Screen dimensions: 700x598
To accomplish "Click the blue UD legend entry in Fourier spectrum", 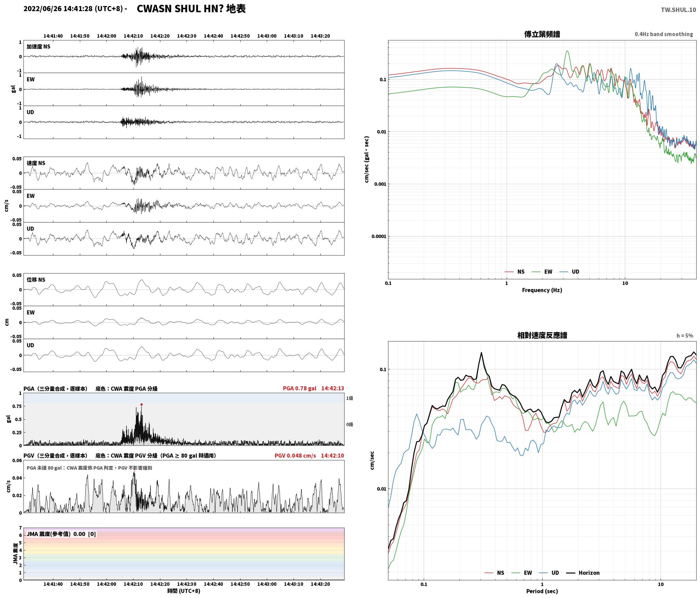I will (x=569, y=272).
